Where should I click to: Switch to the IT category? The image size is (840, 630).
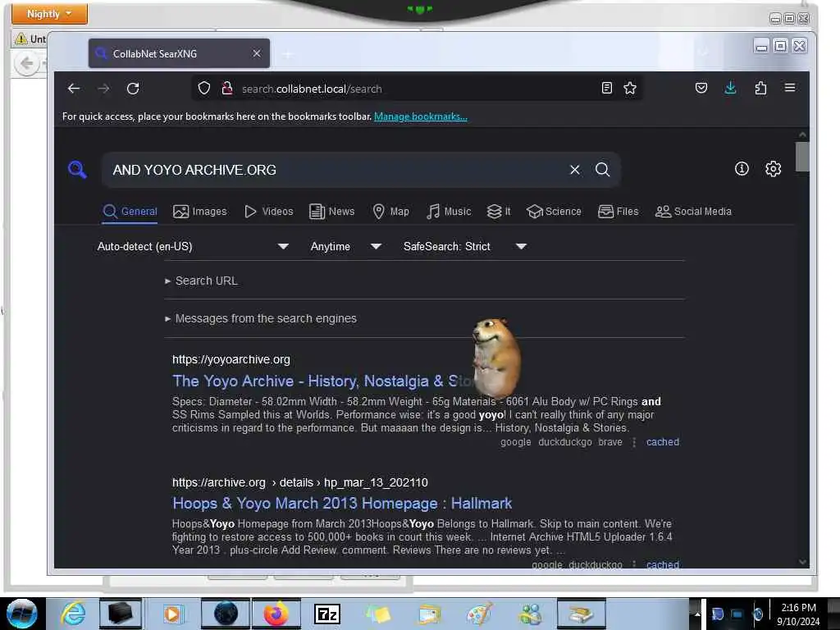(499, 211)
